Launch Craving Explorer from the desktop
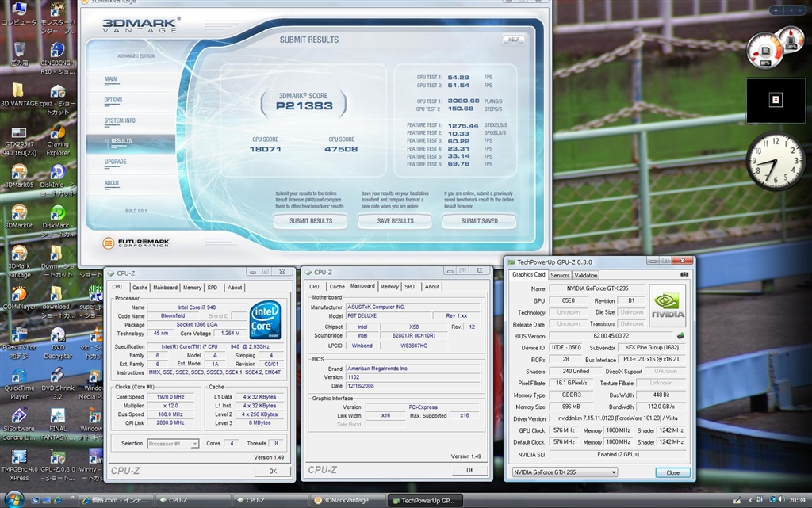The width and height of the screenshot is (812, 508). [x=57, y=139]
